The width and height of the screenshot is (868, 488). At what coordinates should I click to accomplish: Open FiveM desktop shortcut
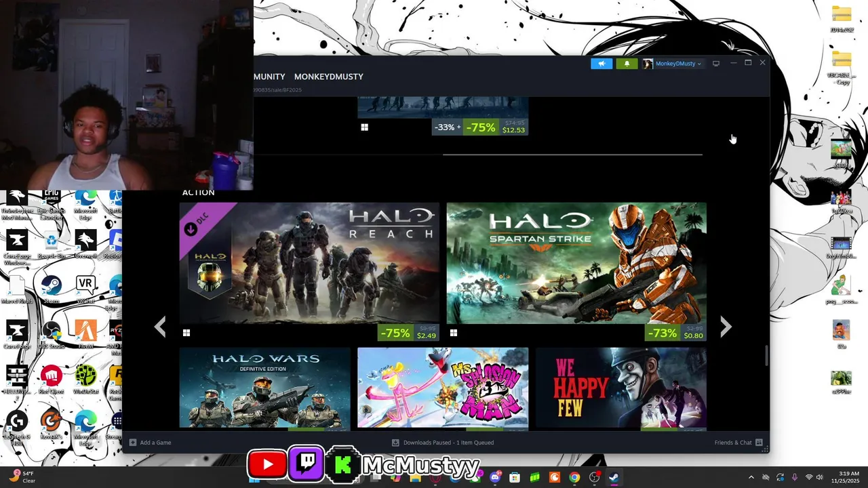tap(85, 335)
